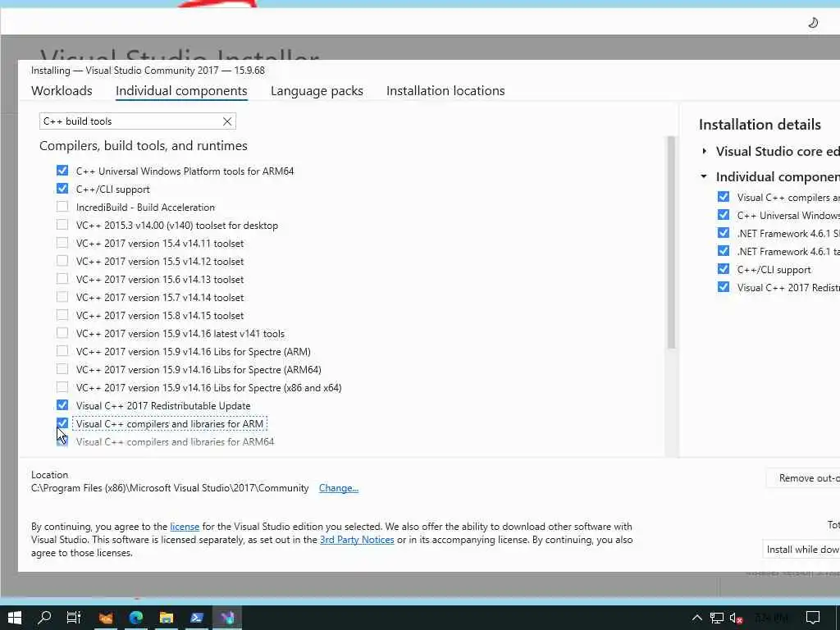Check VC++ 2017 version 15.5 v14.12 toolset

(x=62, y=261)
